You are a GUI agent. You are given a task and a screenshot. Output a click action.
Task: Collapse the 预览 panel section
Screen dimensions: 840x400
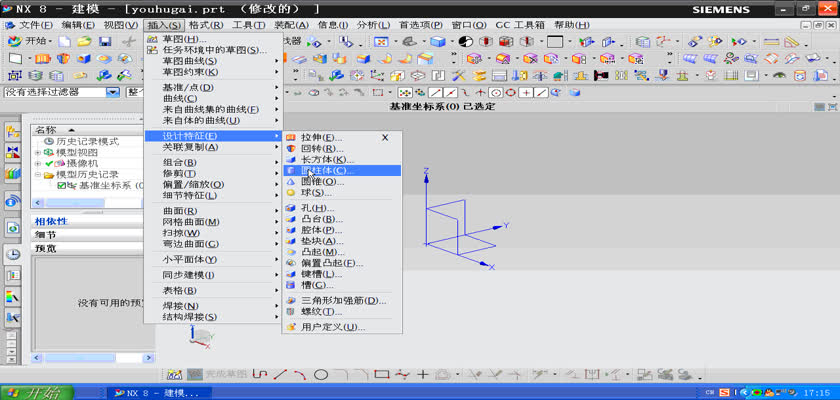coord(87,248)
